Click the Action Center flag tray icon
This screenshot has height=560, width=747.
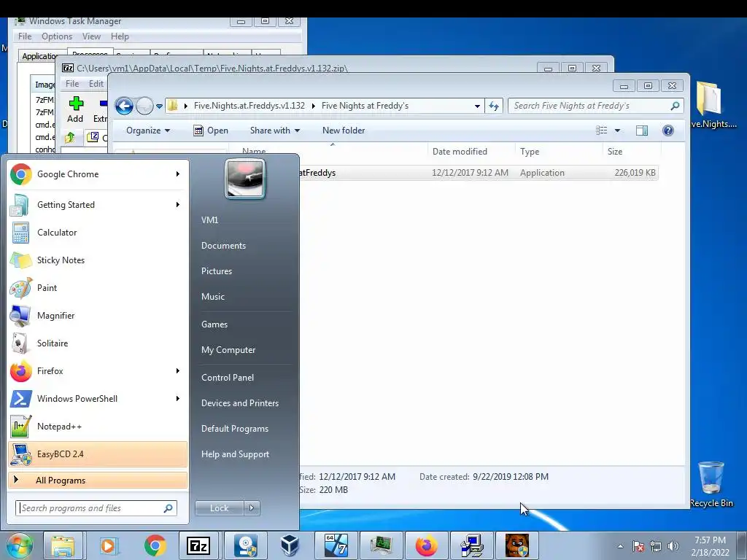pyautogui.click(x=638, y=546)
